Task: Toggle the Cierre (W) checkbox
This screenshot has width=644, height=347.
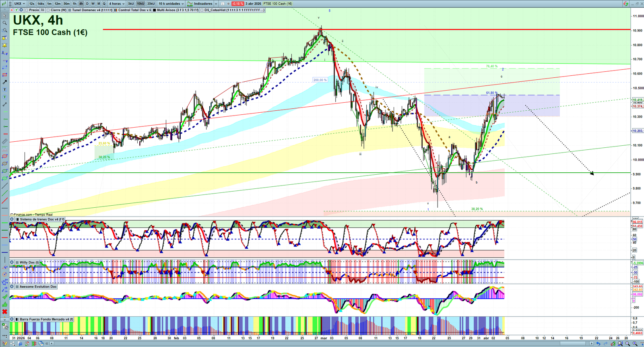Action: pyautogui.click(x=48, y=10)
